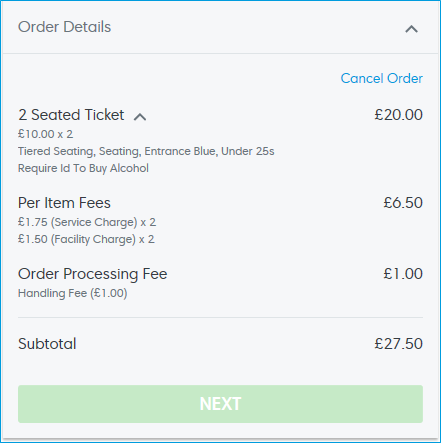Viewport: 441px width, 443px height.
Task: Collapse the 2 Seated Ticket chevron
Action: (140, 117)
